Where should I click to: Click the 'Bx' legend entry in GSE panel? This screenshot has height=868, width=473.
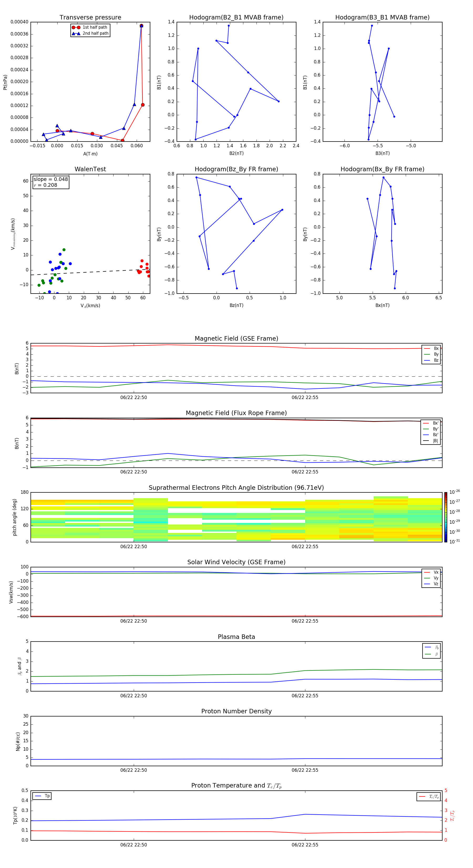[431, 349]
